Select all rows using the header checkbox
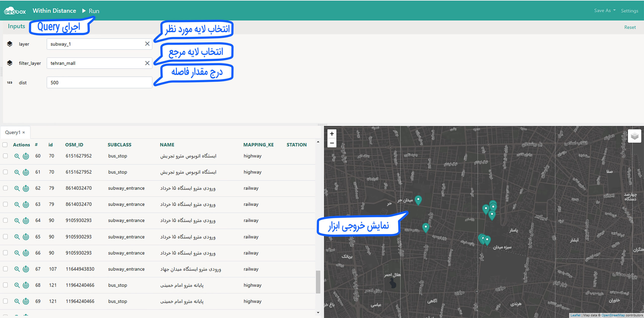 point(5,145)
